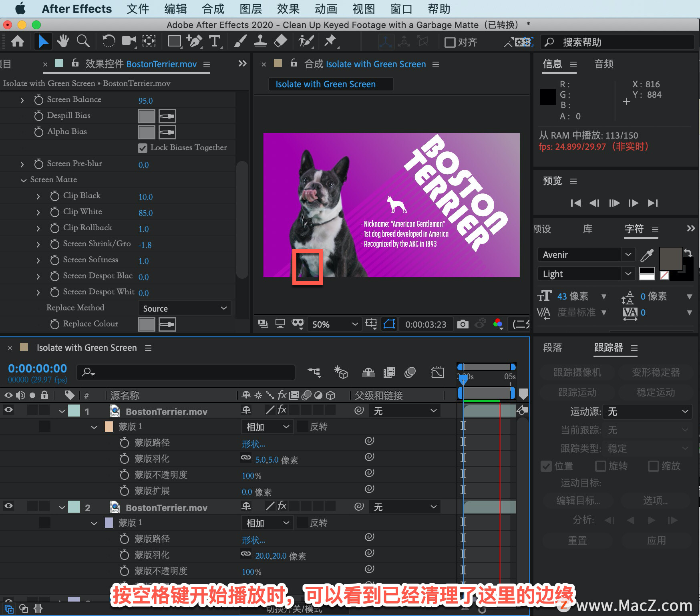This screenshot has height=616, width=700.
Task: Select the Type text tool
Action: [215, 41]
